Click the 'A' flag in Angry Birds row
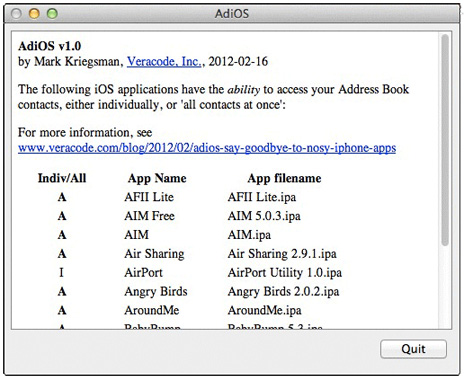The width and height of the screenshot is (464, 380). click(x=62, y=292)
